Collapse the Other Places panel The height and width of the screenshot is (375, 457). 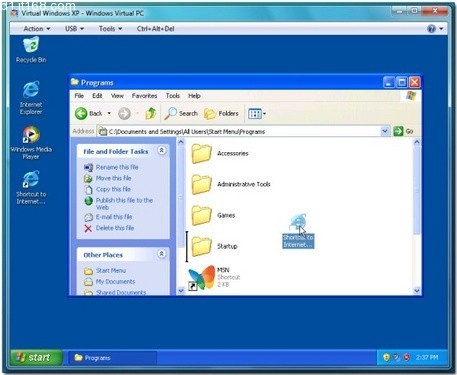click(162, 254)
